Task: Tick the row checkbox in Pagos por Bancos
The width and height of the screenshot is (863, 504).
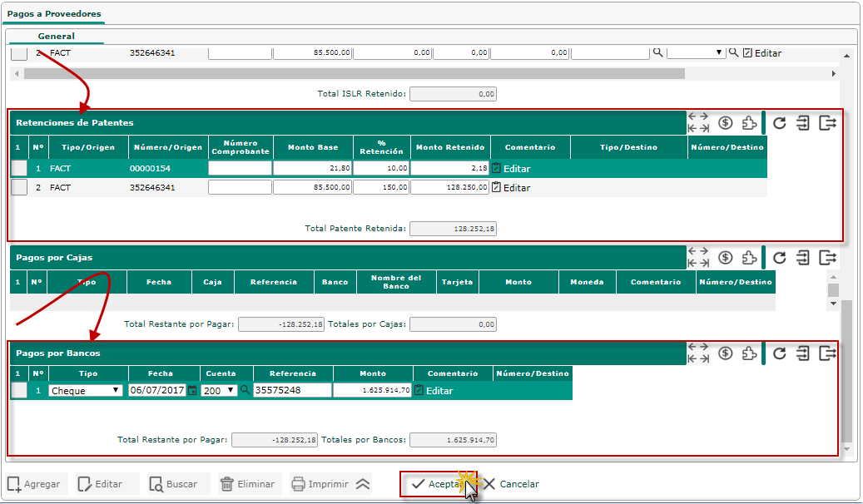Action: tap(18, 390)
